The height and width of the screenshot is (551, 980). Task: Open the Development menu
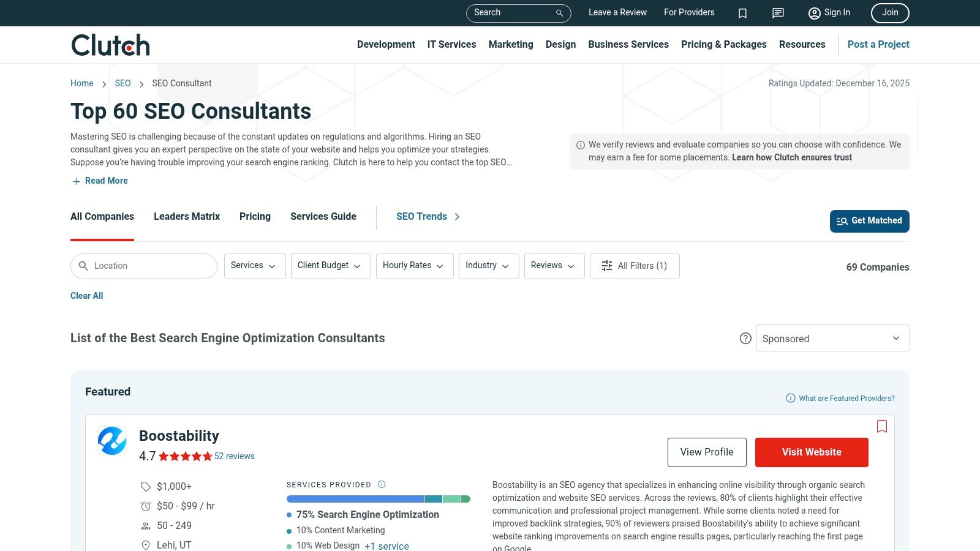click(x=386, y=44)
